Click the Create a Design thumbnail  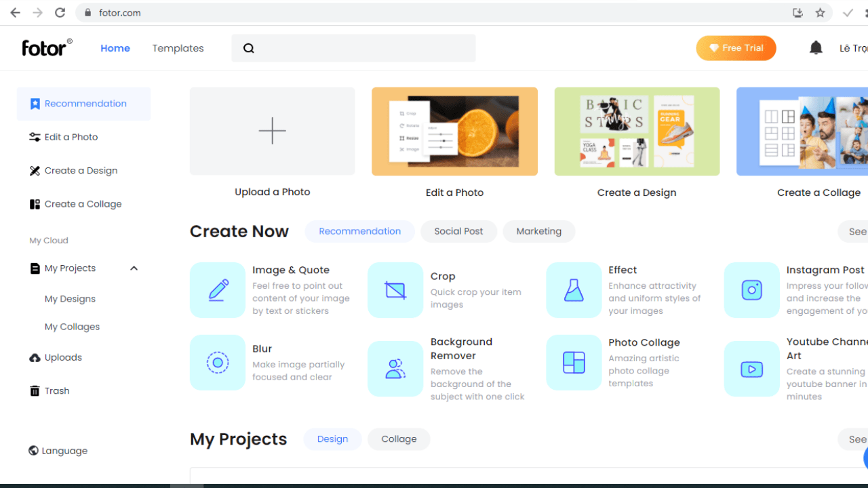(637, 131)
